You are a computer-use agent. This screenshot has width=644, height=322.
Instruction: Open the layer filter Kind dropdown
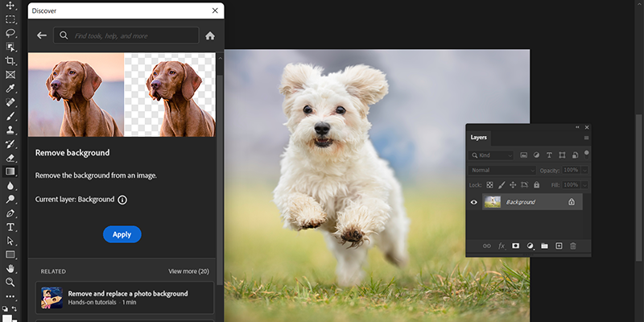[x=491, y=155]
